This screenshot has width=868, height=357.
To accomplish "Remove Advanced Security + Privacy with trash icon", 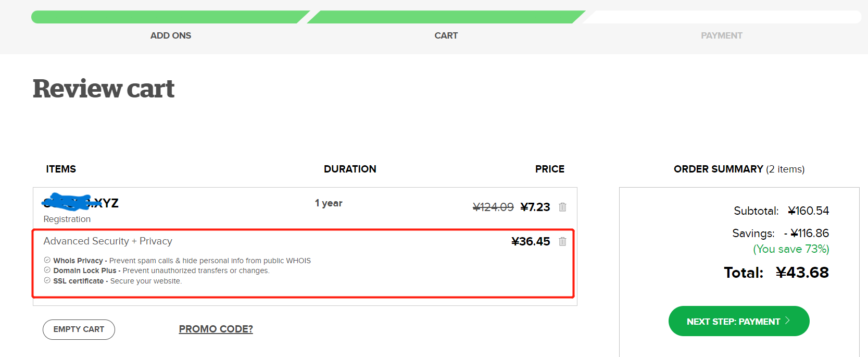I will point(562,241).
